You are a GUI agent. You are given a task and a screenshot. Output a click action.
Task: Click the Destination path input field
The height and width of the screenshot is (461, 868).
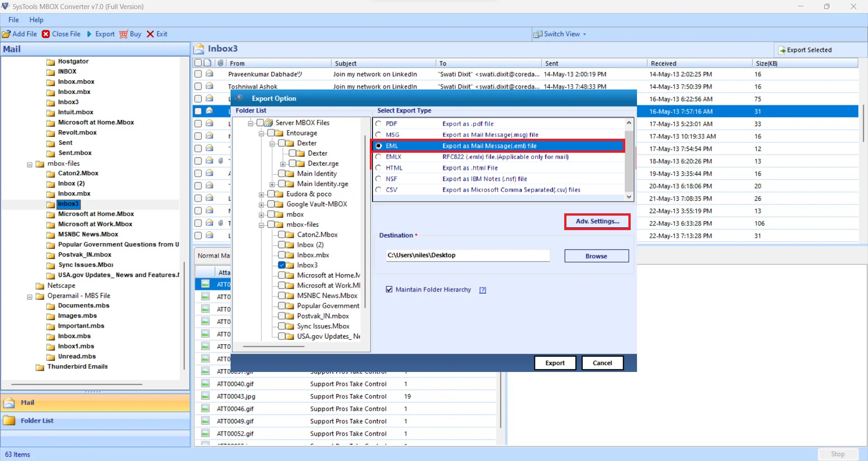point(467,255)
